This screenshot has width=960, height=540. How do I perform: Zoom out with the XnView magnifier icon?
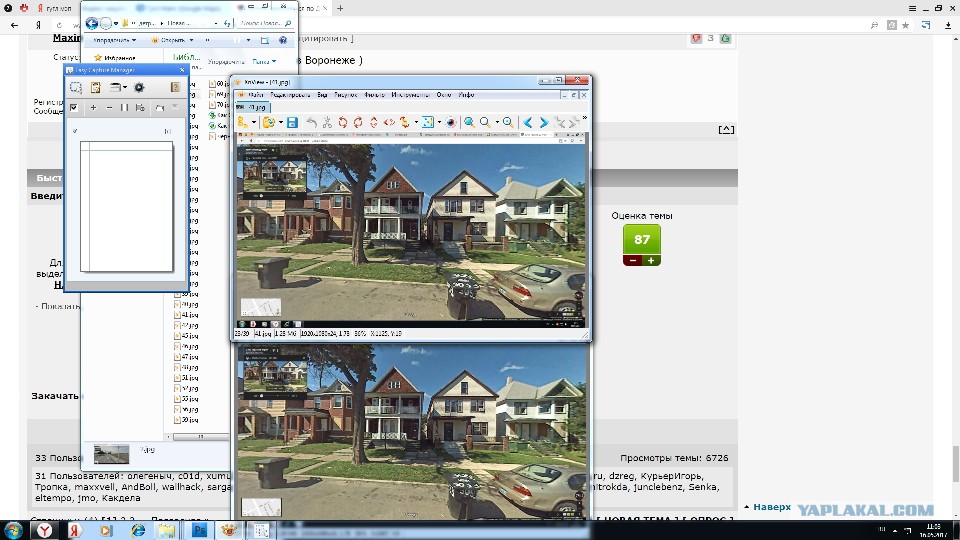click(485, 122)
